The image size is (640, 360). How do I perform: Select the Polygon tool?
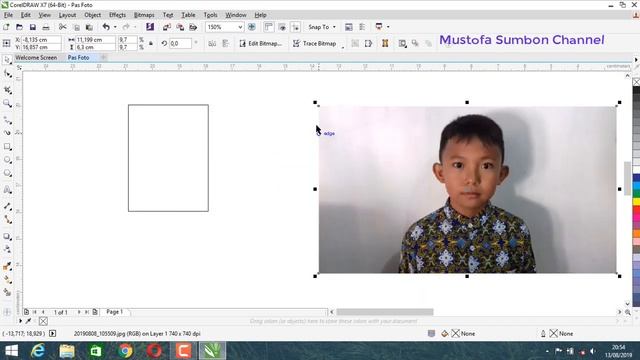click(x=7, y=173)
